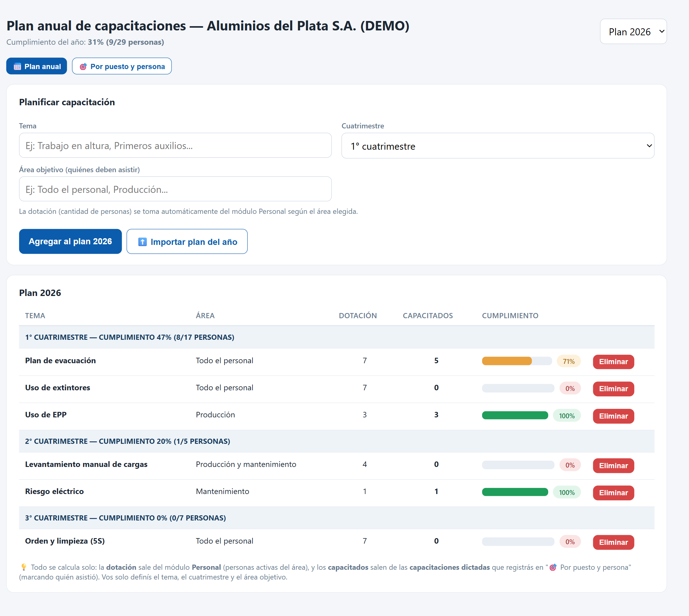The width and height of the screenshot is (689, 616).
Task: Click the 100% progress bar for Uso de EPP
Action: pyautogui.click(x=515, y=416)
